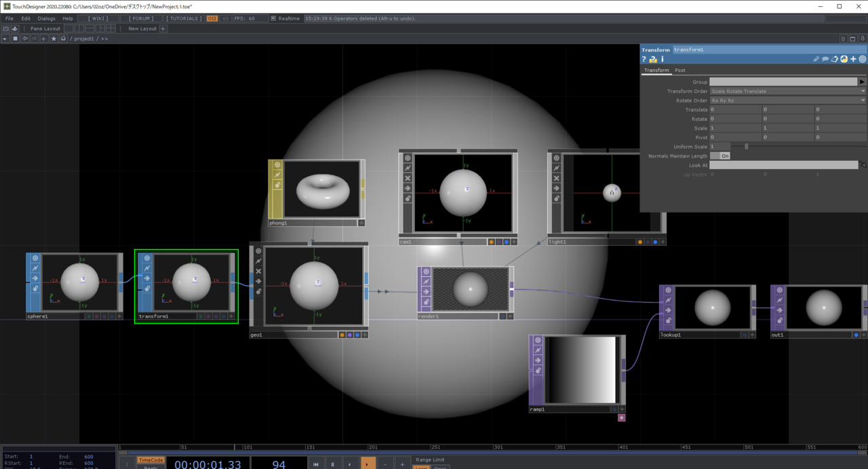Toggle Normals Maintain Length switch

click(x=720, y=156)
